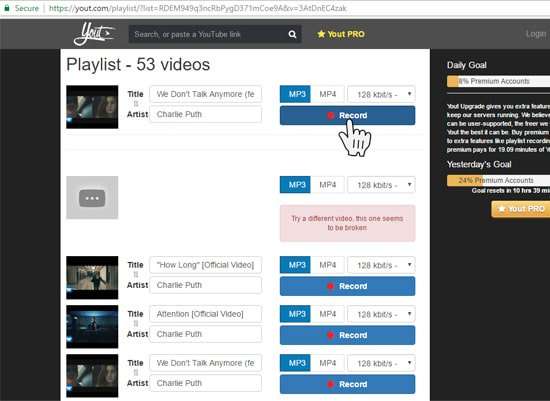Edit title field of first We Don't Talk Anymore
The width and height of the screenshot is (550, 401).
tap(206, 94)
